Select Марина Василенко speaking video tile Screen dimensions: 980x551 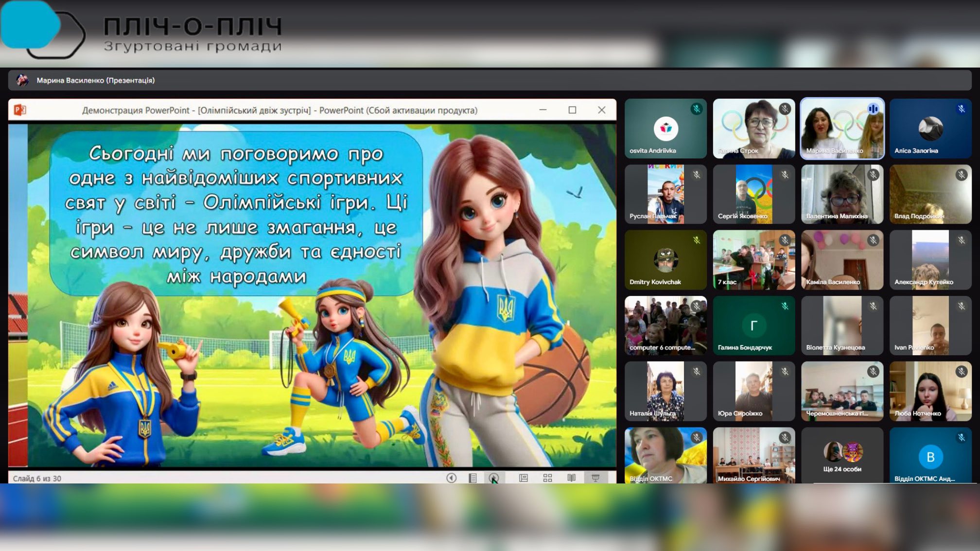[x=842, y=128]
